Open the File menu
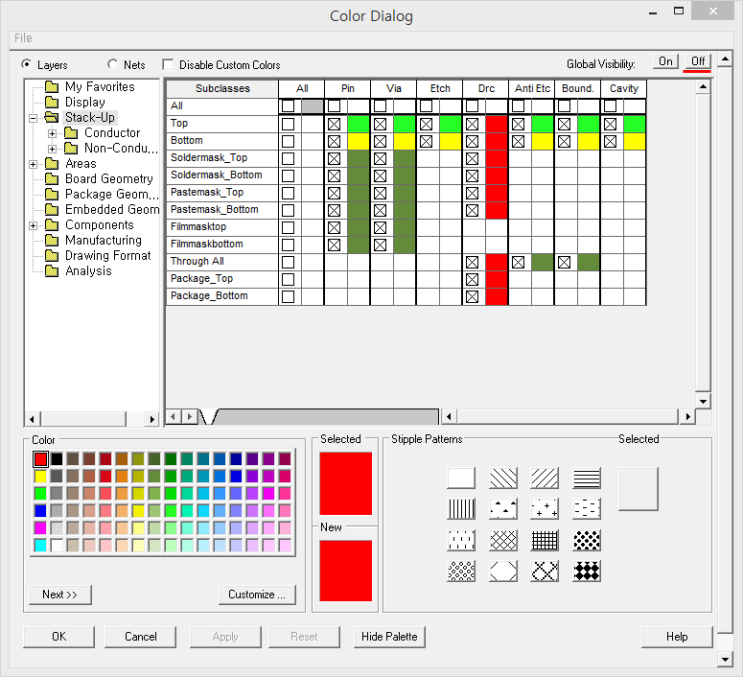 (x=23, y=38)
